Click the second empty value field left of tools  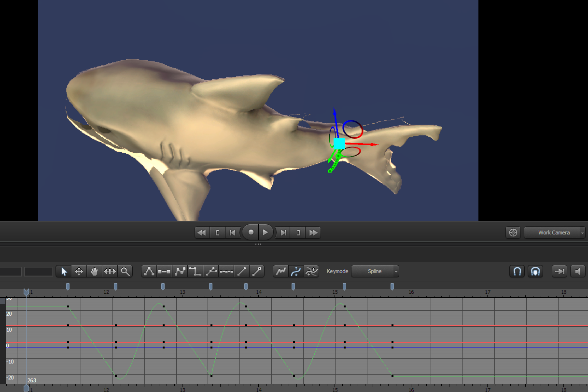(x=39, y=272)
